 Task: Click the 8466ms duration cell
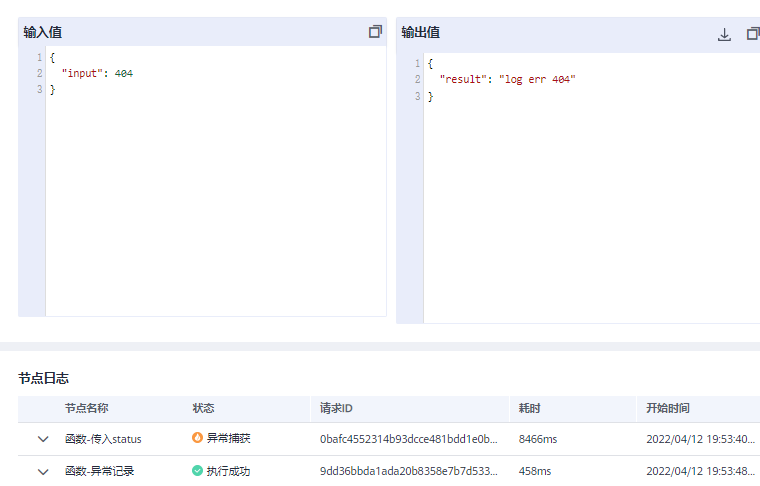[538, 439]
